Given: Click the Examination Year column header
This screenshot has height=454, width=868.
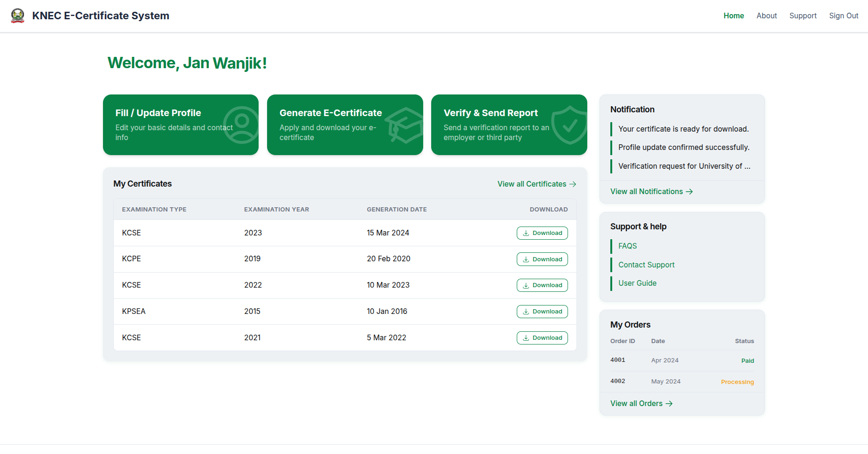Looking at the screenshot, I should (x=276, y=210).
